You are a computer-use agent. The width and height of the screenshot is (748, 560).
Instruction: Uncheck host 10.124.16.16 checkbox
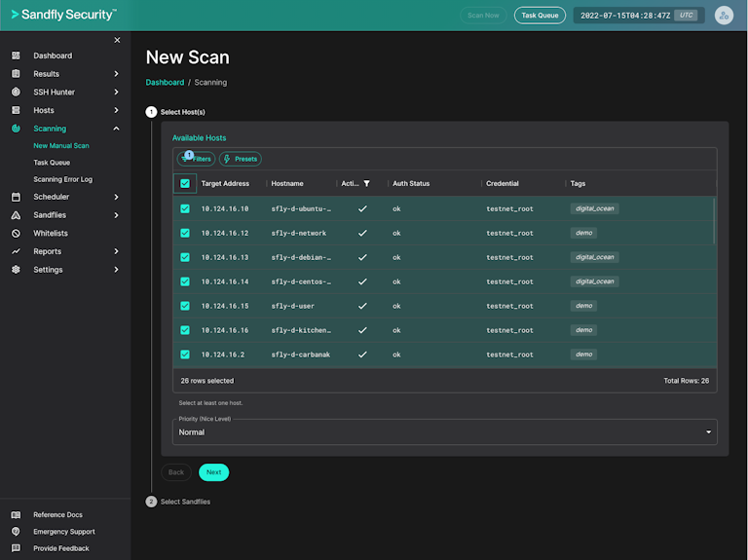(185, 330)
